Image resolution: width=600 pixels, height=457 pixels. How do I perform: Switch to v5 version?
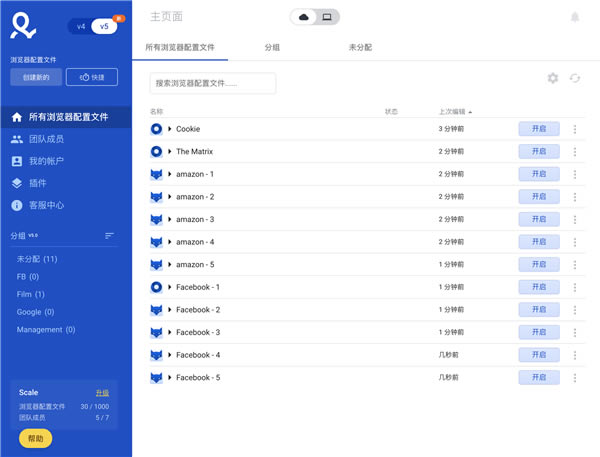pos(104,26)
